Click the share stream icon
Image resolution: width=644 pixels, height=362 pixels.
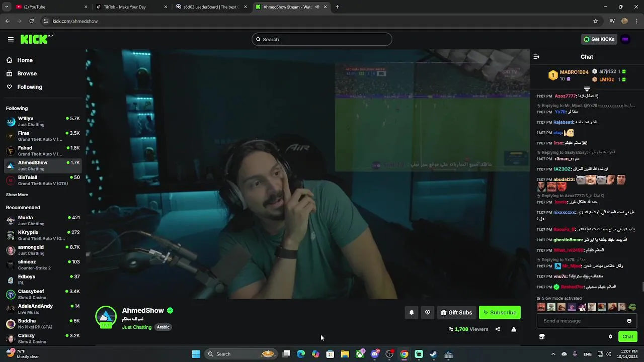(498, 329)
